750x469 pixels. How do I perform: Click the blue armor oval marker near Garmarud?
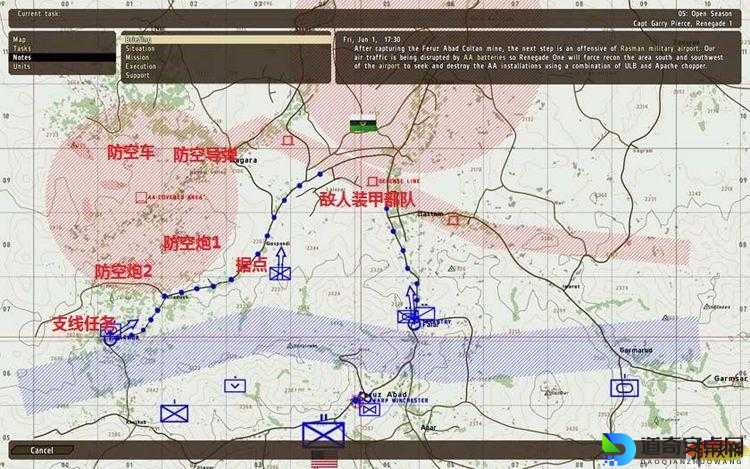coord(624,388)
